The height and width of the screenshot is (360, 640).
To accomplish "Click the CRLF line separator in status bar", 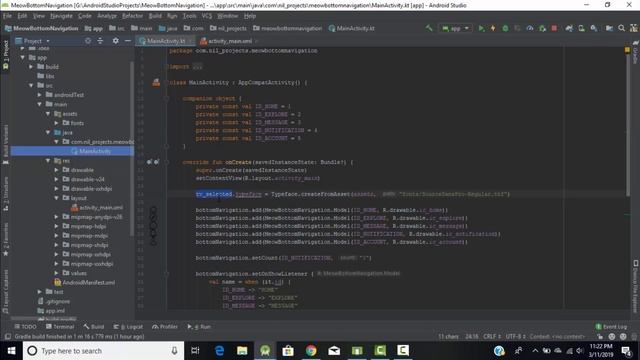I will pos(492,337).
